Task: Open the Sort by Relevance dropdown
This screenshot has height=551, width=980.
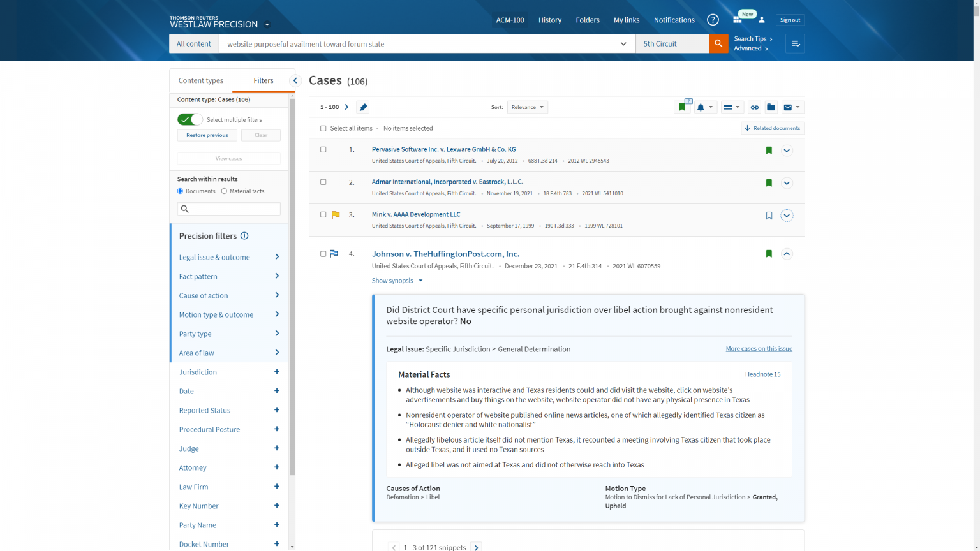Action: point(527,107)
